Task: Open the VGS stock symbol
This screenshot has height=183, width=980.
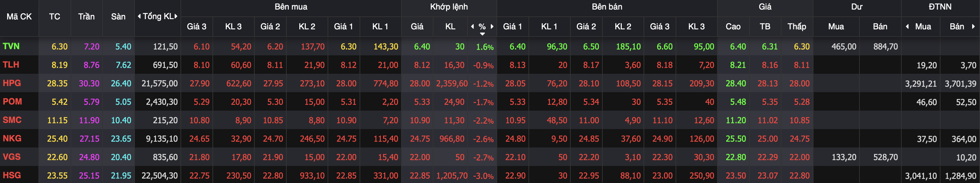Action: [x=12, y=157]
